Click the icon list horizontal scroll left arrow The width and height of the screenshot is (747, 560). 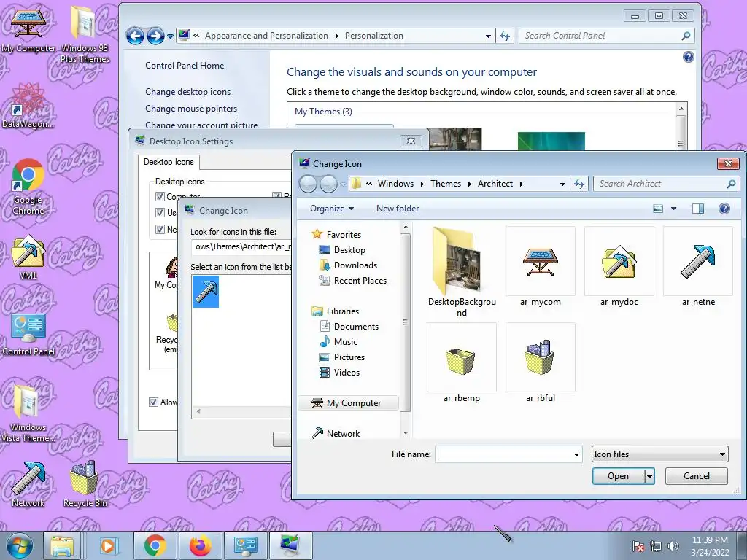(198, 412)
